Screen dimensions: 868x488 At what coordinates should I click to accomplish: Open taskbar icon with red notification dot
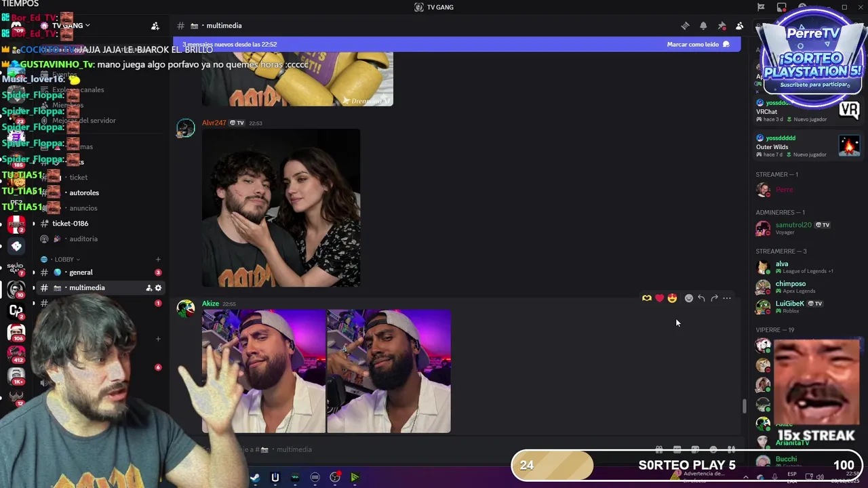point(335,478)
